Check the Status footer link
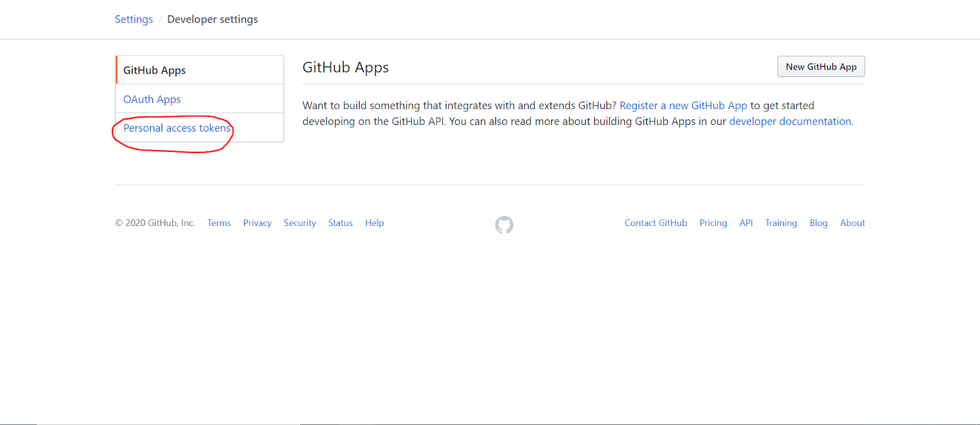 341,223
